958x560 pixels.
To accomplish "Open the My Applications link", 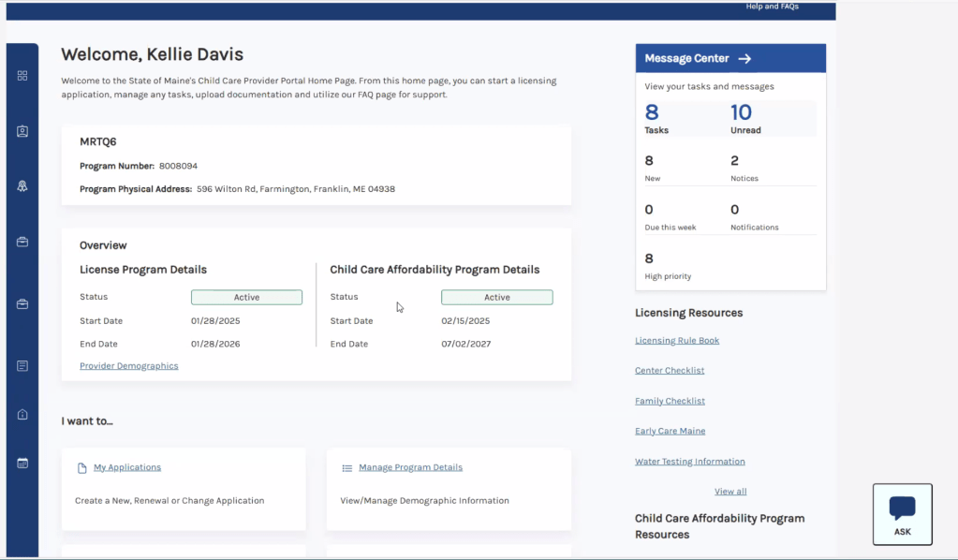I will point(127,467).
